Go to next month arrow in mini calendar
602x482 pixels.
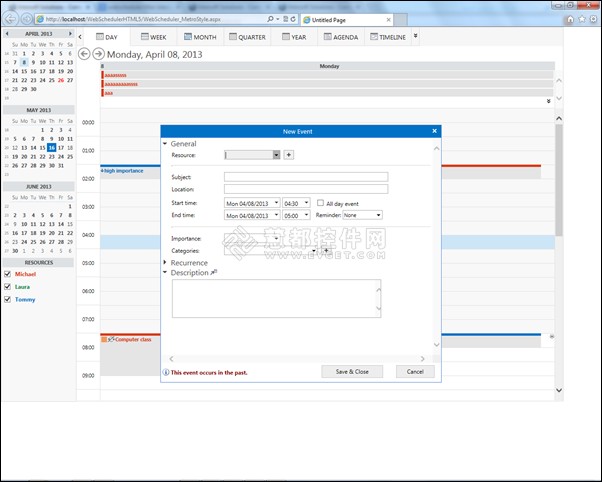tap(70, 34)
